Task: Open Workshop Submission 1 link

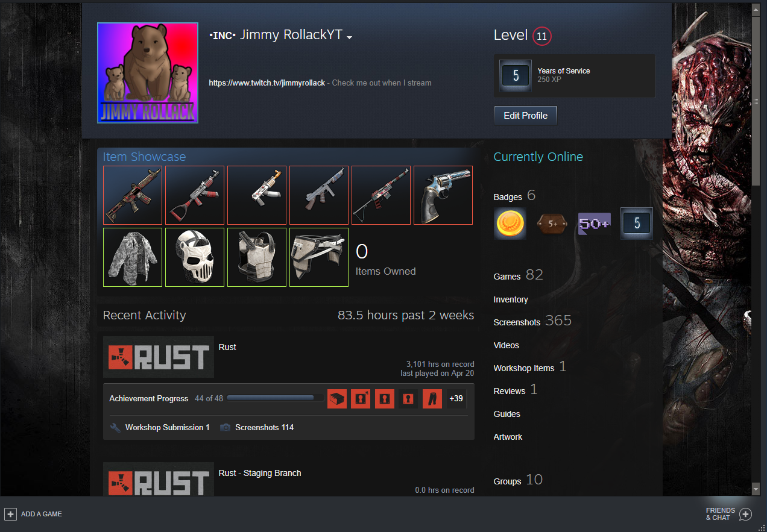Action: 168,427
